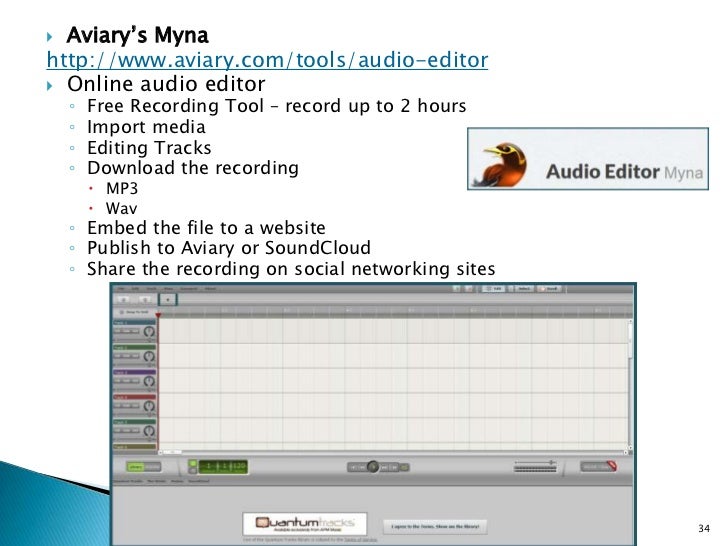Click the 'MP3' sub-bullet
This screenshot has height=546, width=728.
(122, 188)
